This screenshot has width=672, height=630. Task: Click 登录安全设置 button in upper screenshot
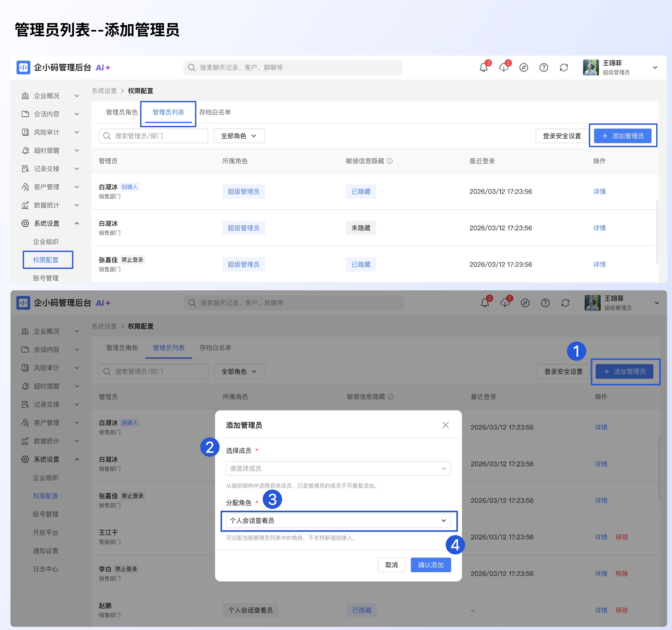tap(562, 136)
